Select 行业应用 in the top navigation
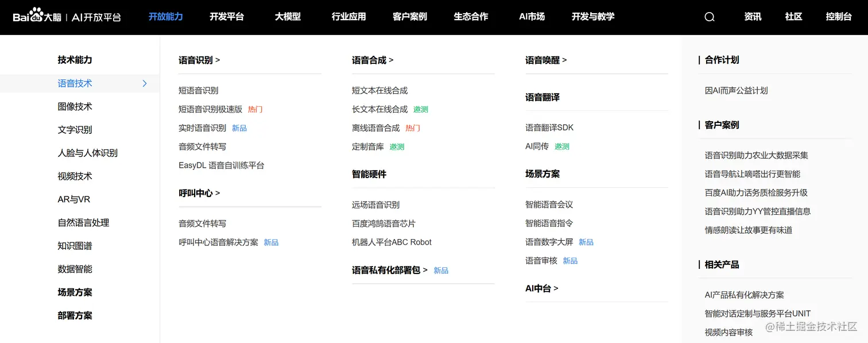The height and width of the screenshot is (343, 868). (348, 17)
